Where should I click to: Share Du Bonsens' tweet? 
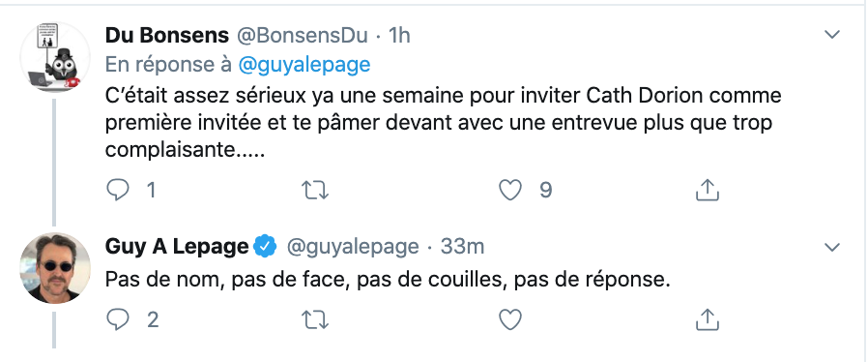[x=707, y=191]
